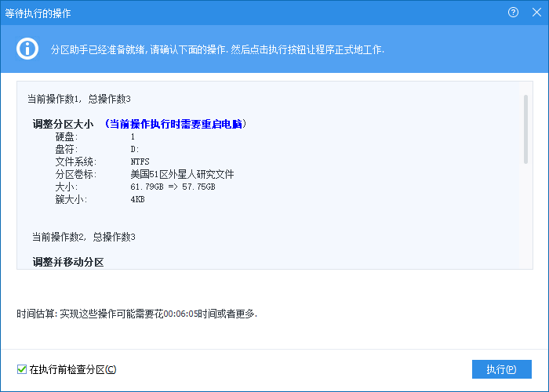Click the 分区卷标 label
The image size is (549, 392).
coord(75,174)
